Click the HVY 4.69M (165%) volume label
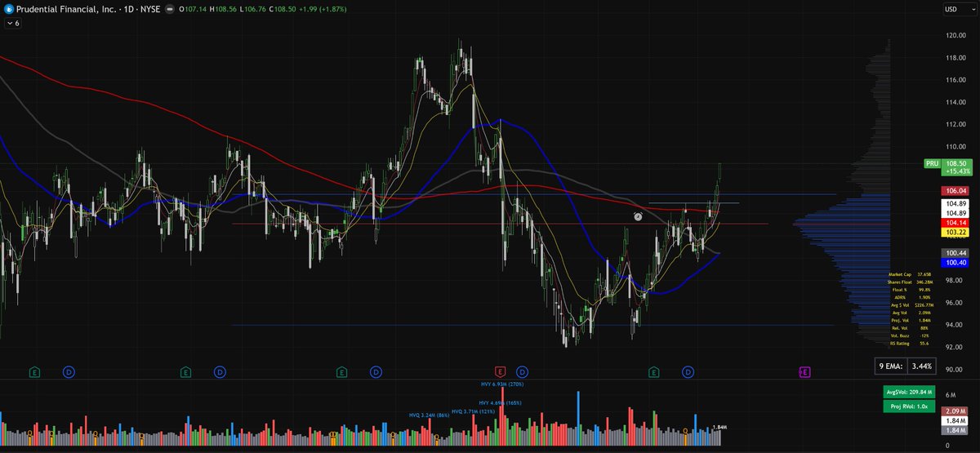 tap(500, 402)
